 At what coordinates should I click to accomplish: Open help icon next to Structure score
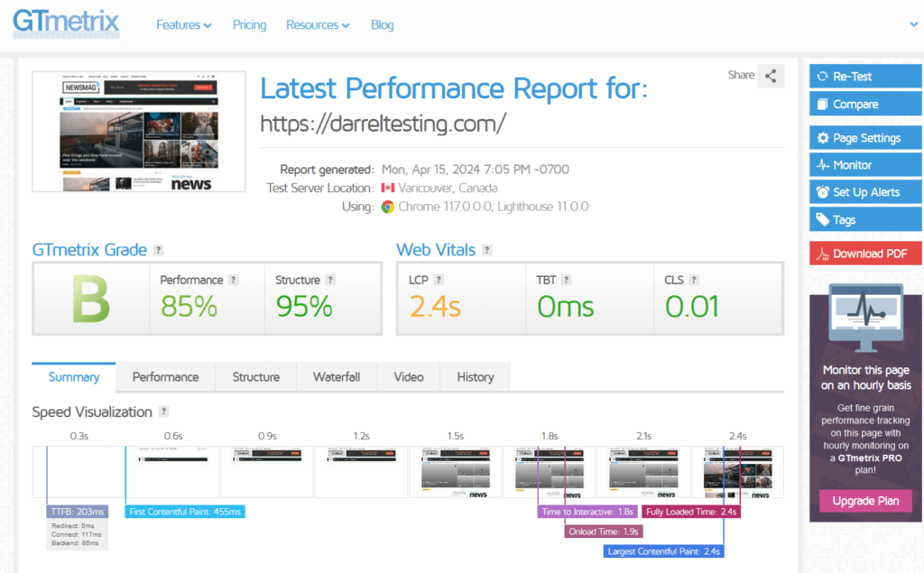pos(330,280)
